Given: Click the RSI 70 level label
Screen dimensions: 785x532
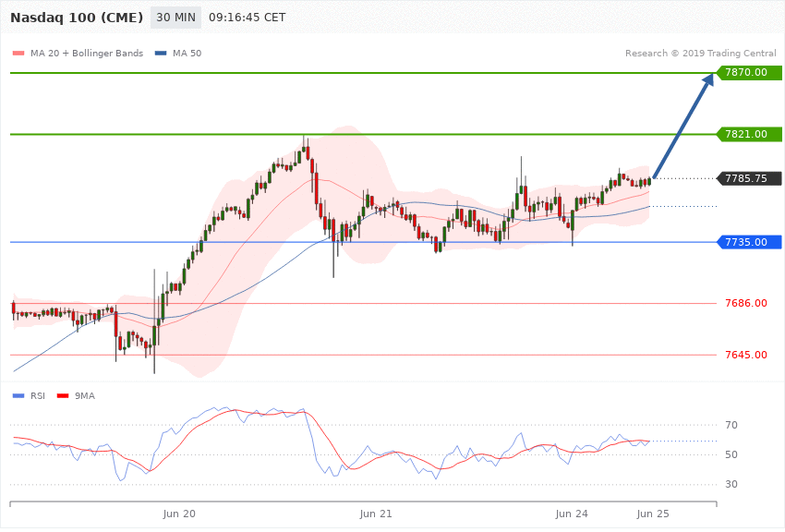Looking at the screenshot, I should point(731,425).
